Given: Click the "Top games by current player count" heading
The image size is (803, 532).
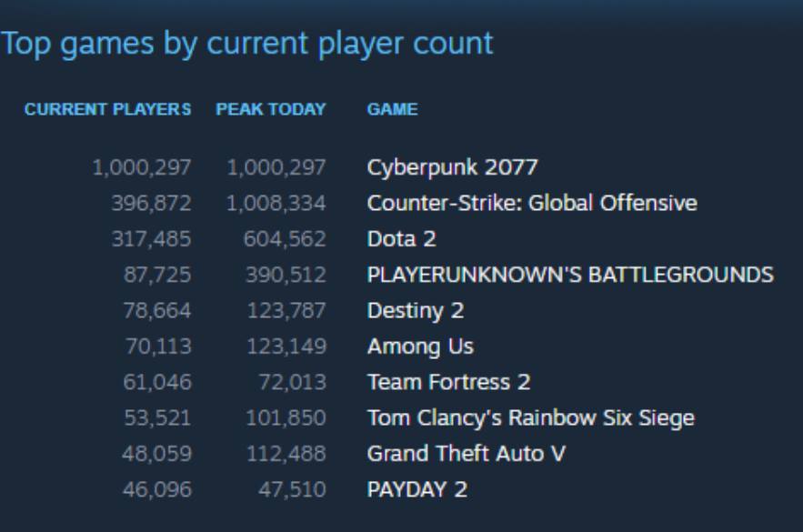Looking at the screenshot, I should [246, 44].
